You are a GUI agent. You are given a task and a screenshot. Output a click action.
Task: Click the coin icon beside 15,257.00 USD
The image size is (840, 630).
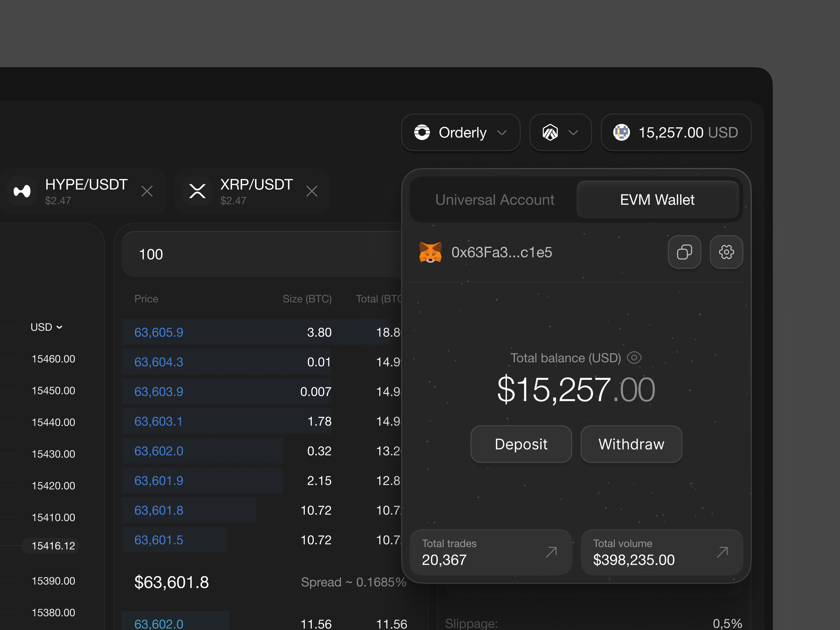[622, 133]
